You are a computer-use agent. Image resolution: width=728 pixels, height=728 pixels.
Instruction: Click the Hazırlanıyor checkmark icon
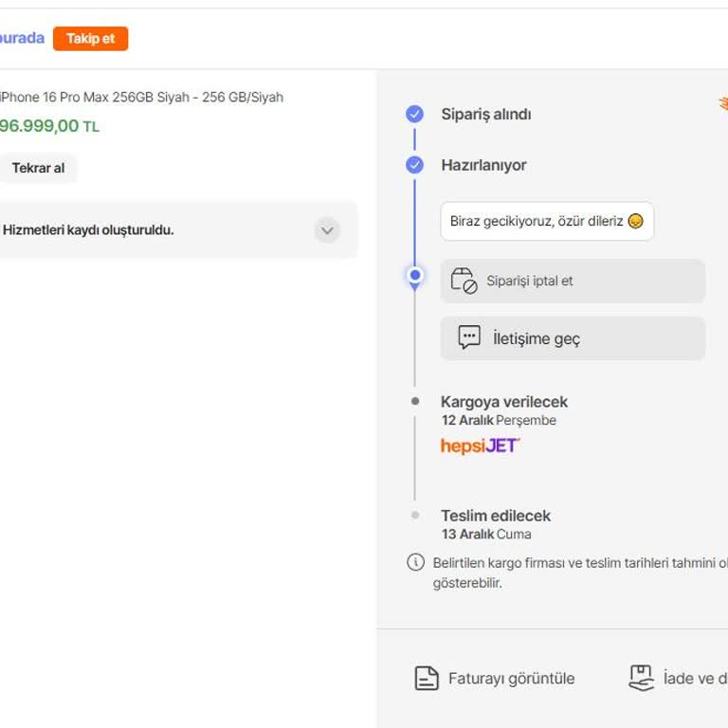pos(414,165)
